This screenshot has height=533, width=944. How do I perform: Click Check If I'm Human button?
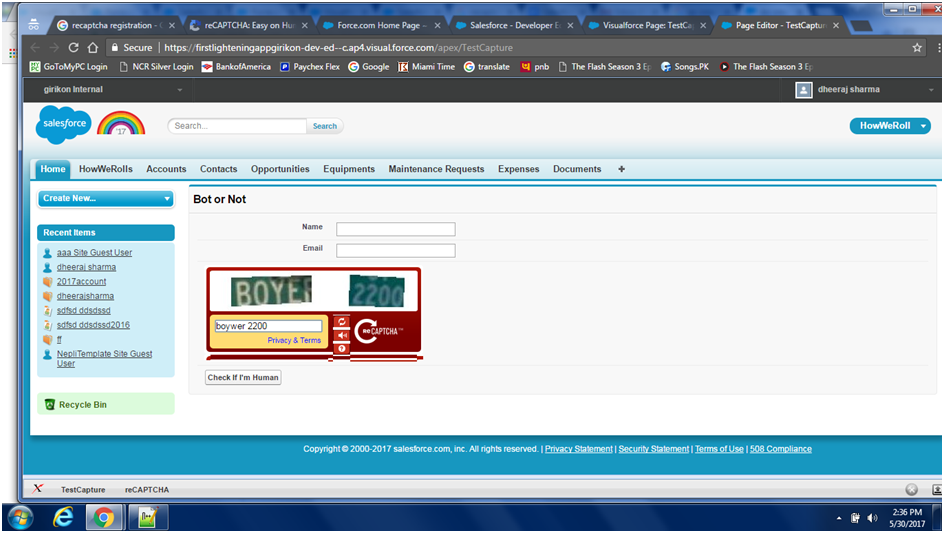click(x=243, y=378)
